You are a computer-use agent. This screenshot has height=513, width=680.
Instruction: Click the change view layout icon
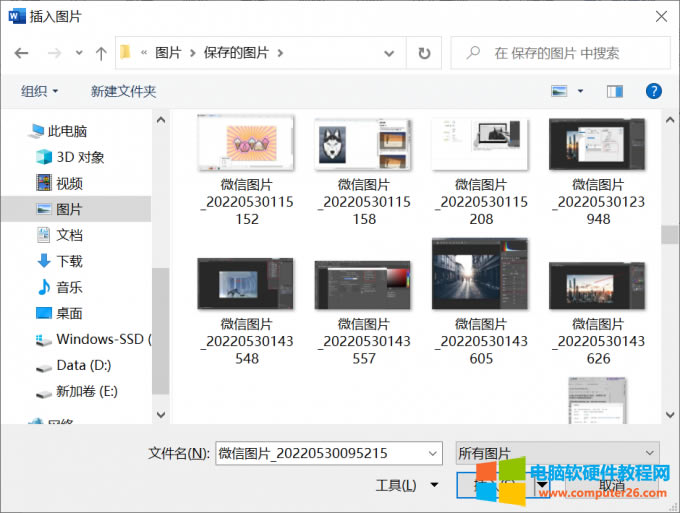pyautogui.click(x=560, y=91)
